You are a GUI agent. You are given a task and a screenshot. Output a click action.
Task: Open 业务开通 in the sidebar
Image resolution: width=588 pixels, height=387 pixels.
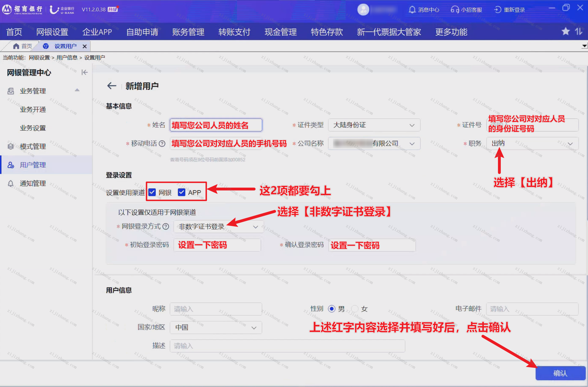33,110
